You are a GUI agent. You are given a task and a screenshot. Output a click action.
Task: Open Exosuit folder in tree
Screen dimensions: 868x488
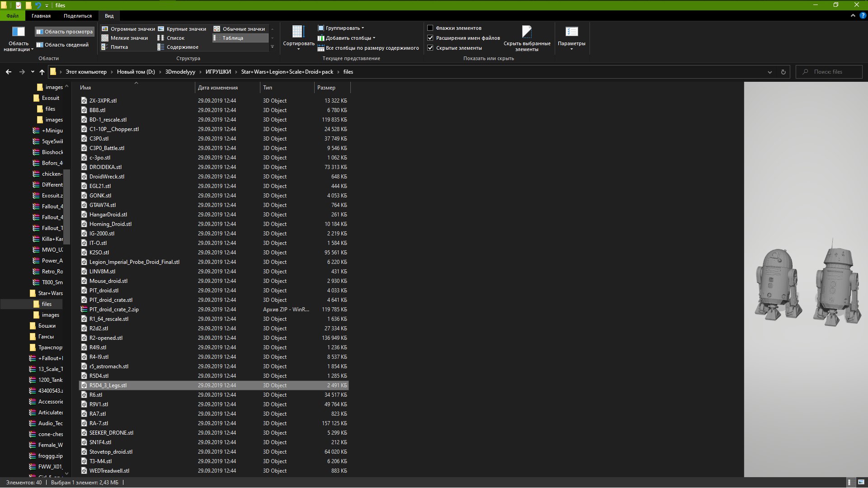tap(47, 98)
